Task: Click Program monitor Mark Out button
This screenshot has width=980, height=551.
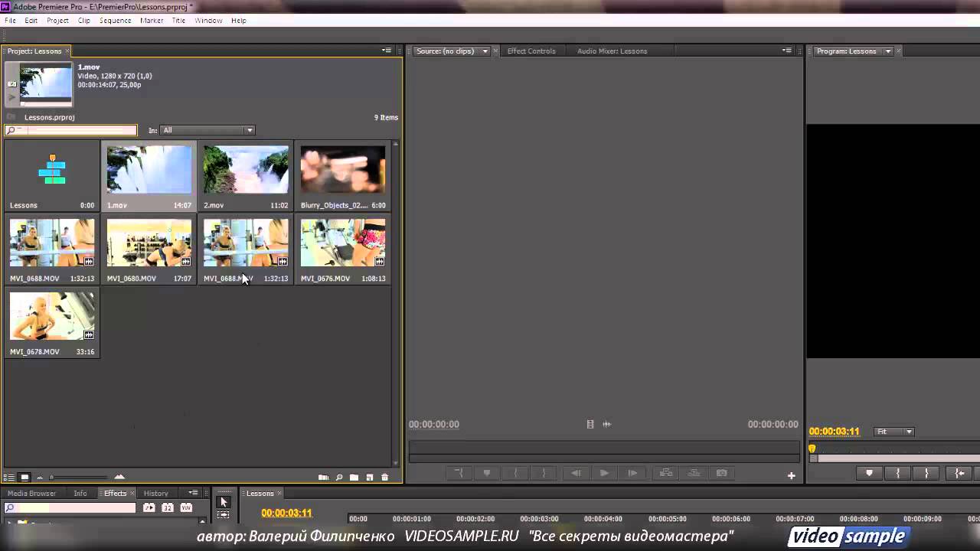Action: [x=927, y=473]
